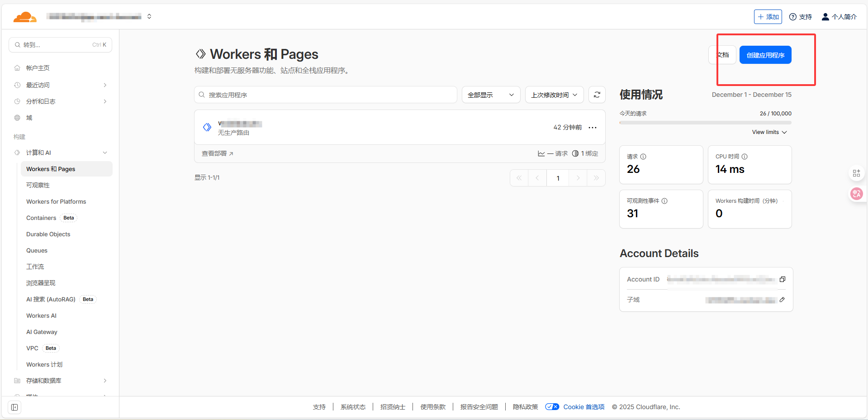Click 系统状态 footer link
This screenshot has height=420, width=868.
coord(353,407)
